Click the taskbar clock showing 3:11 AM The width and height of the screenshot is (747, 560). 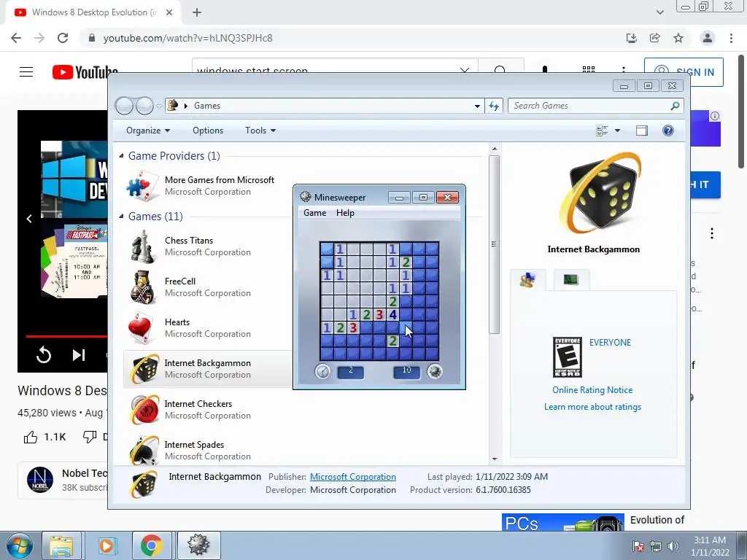tap(710, 546)
